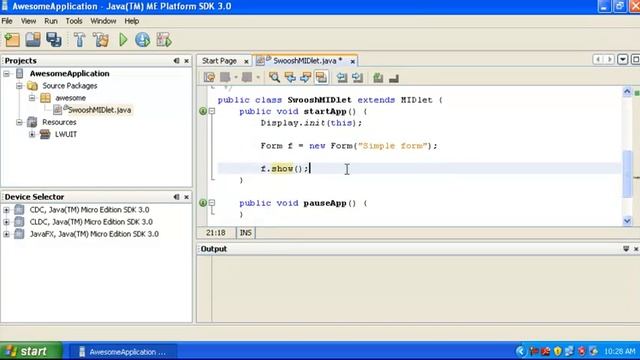
Task: Collapse the AwesomeApplication project node
Action: [x=7, y=74]
